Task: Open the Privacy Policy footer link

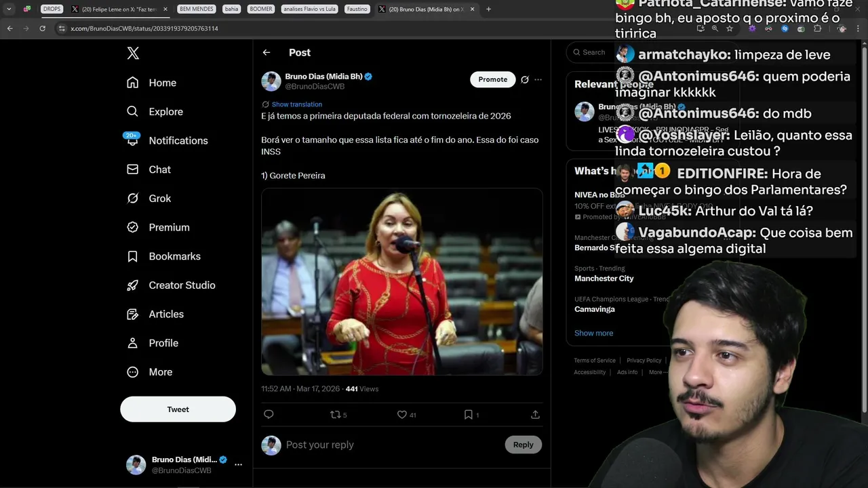Action: (x=644, y=361)
